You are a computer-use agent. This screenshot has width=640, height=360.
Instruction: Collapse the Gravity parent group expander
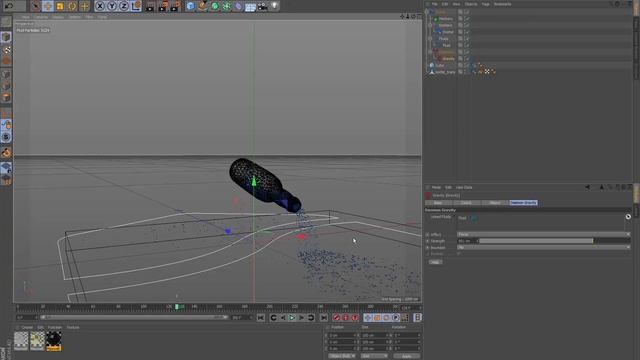point(430,52)
